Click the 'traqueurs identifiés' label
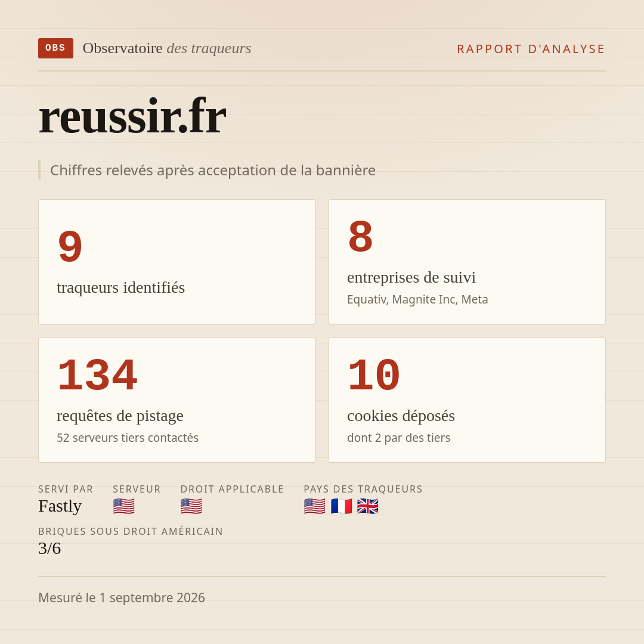 pos(120,287)
